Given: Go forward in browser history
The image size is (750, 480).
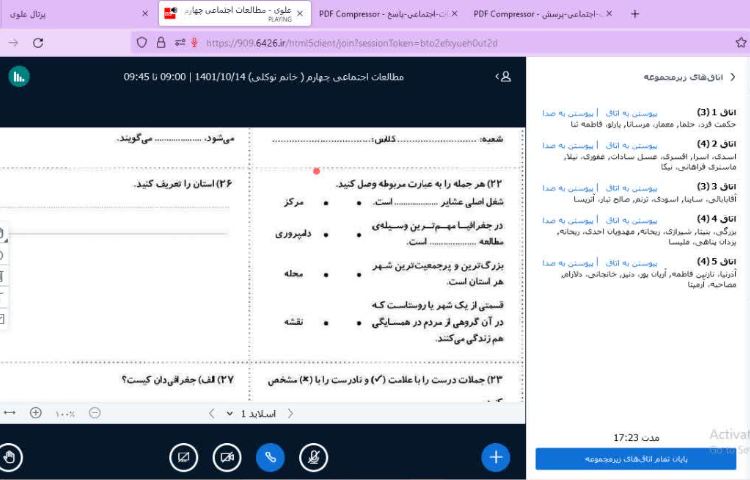Looking at the screenshot, I should (13, 43).
